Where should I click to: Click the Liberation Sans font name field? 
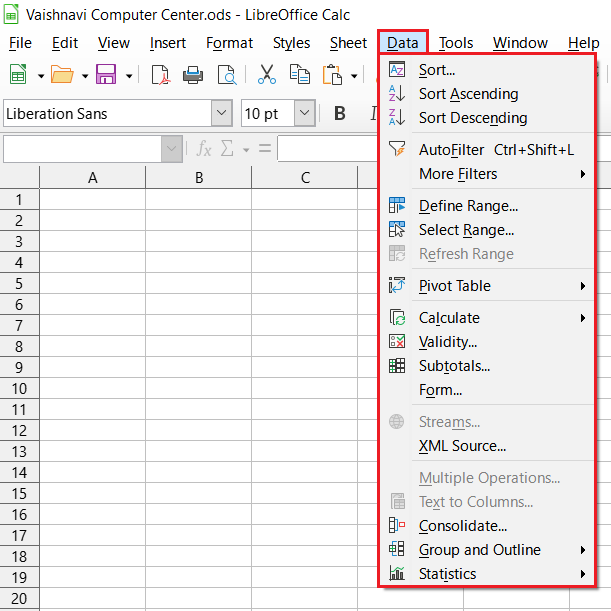108,113
